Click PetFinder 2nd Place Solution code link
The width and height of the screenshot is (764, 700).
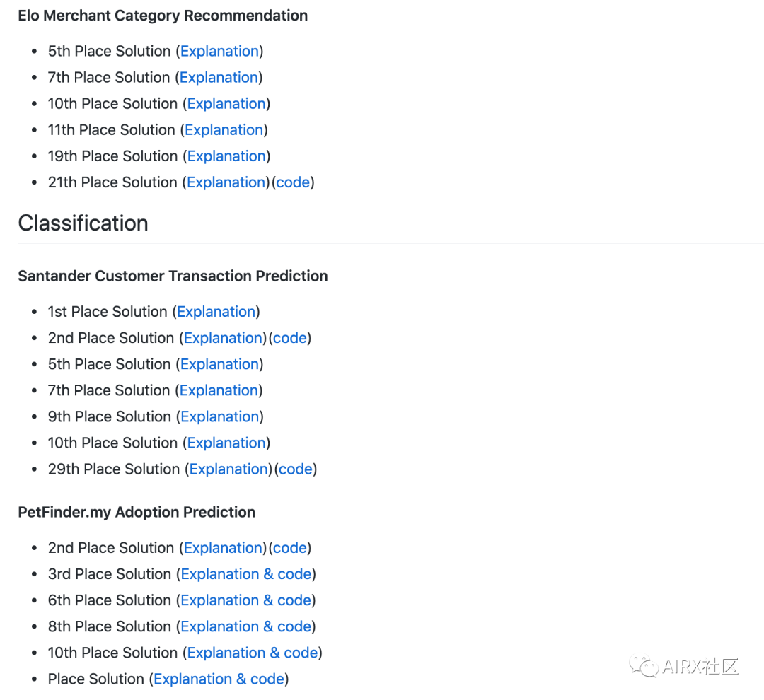tap(290, 547)
